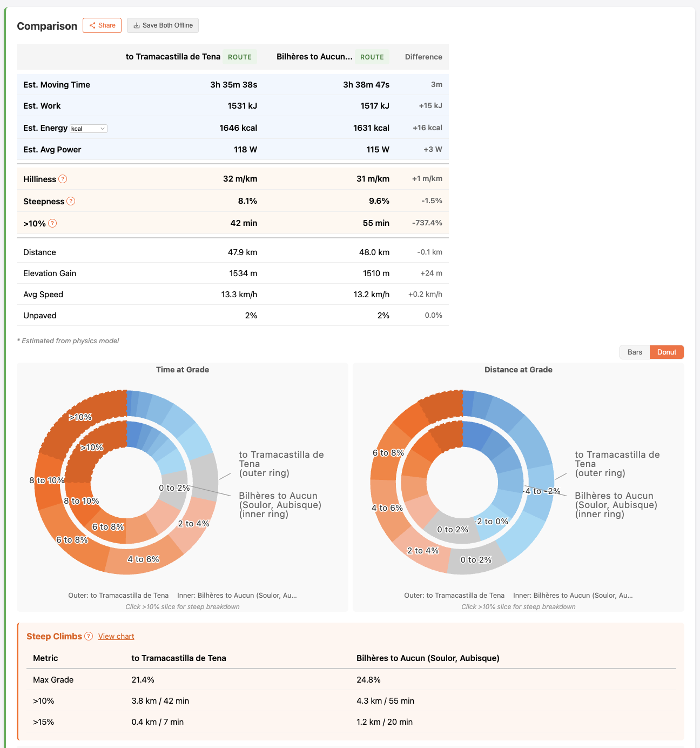Click the download icon on Save Both Offline

pyautogui.click(x=137, y=25)
